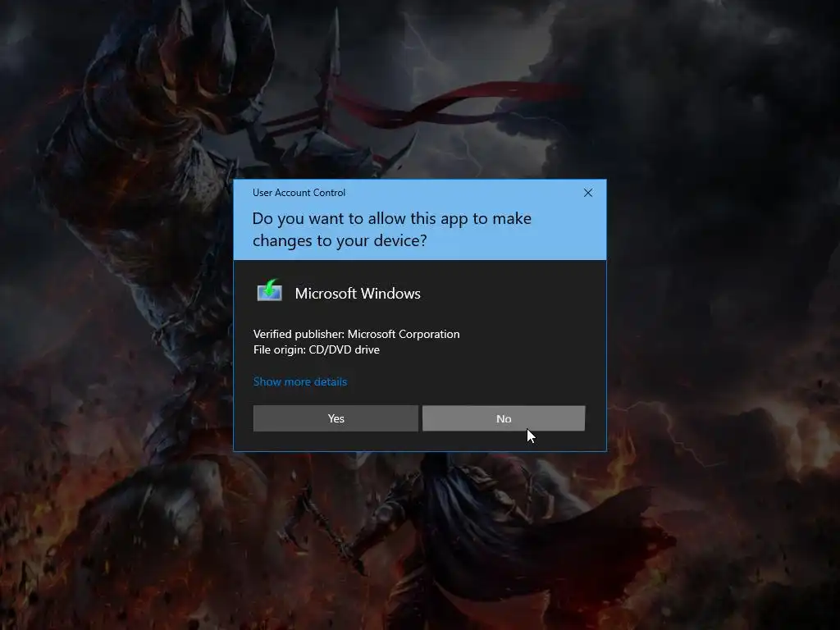The height and width of the screenshot is (630, 840).
Task: Click the User Account Control title
Action: click(x=299, y=193)
